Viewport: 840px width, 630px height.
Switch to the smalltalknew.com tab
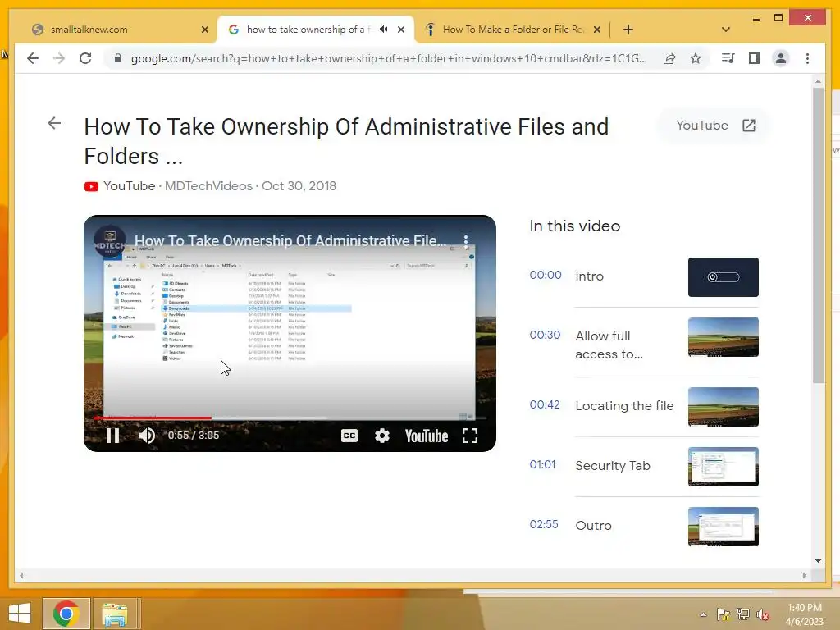pos(119,30)
